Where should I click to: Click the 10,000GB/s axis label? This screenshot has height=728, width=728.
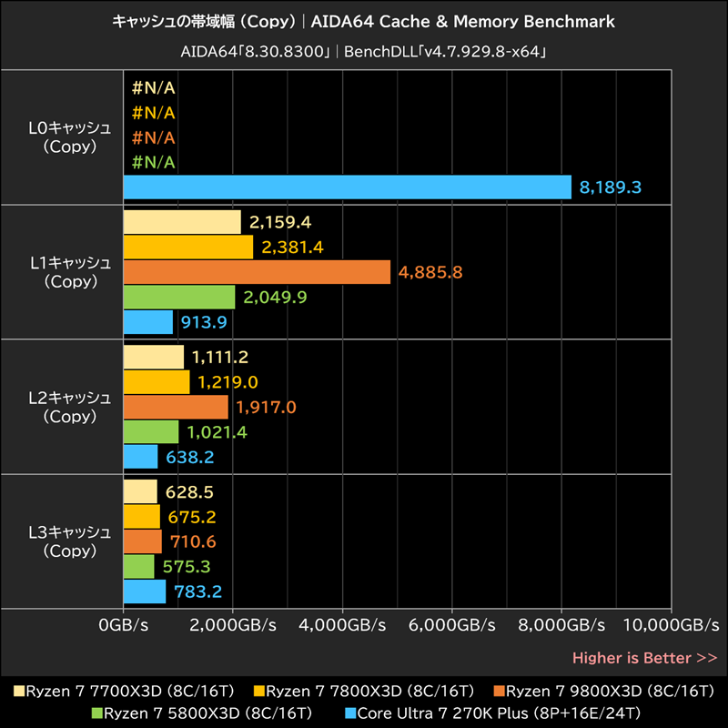tap(672, 625)
